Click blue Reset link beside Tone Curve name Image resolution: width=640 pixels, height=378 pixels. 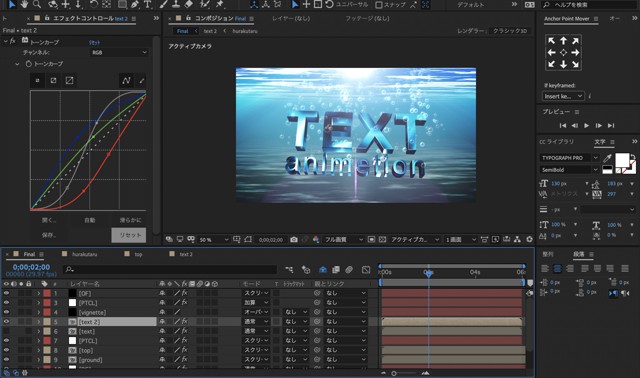(x=94, y=42)
